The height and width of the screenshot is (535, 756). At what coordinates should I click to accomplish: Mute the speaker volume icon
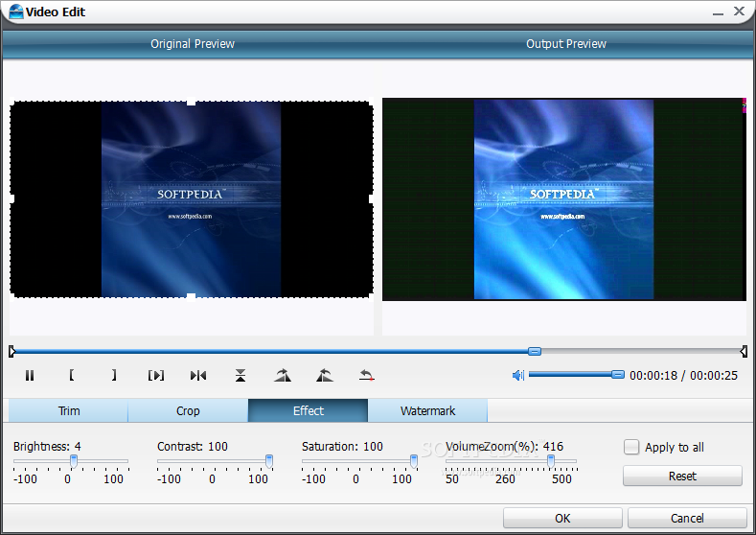[518, 375]
